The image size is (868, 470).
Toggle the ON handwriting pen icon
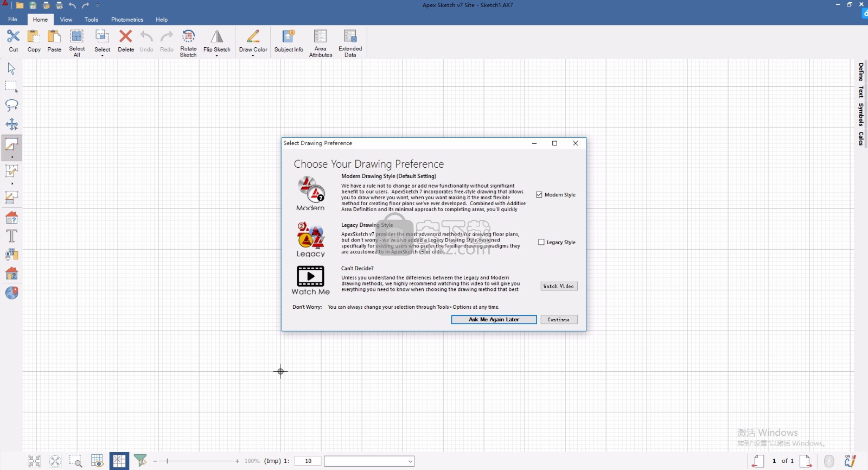[850, 461]
